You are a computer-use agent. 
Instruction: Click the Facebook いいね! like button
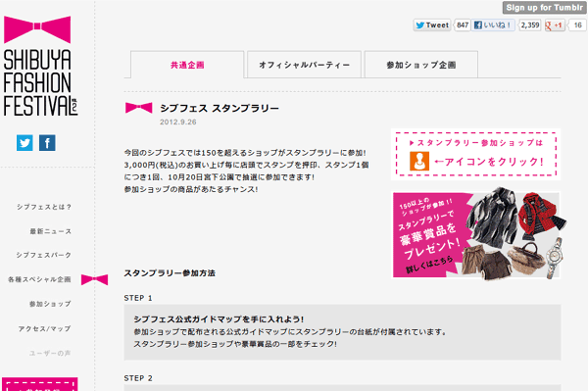pyautogui.click(x=493, y=25)
